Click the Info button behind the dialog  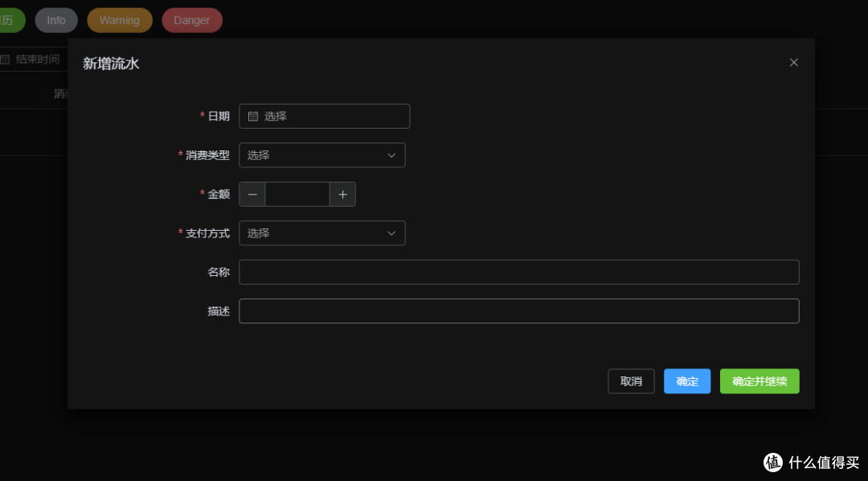(x=56, y=20)
